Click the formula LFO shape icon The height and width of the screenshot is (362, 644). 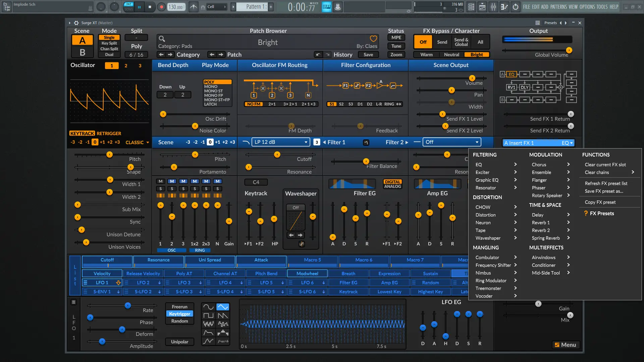(223, 342)
